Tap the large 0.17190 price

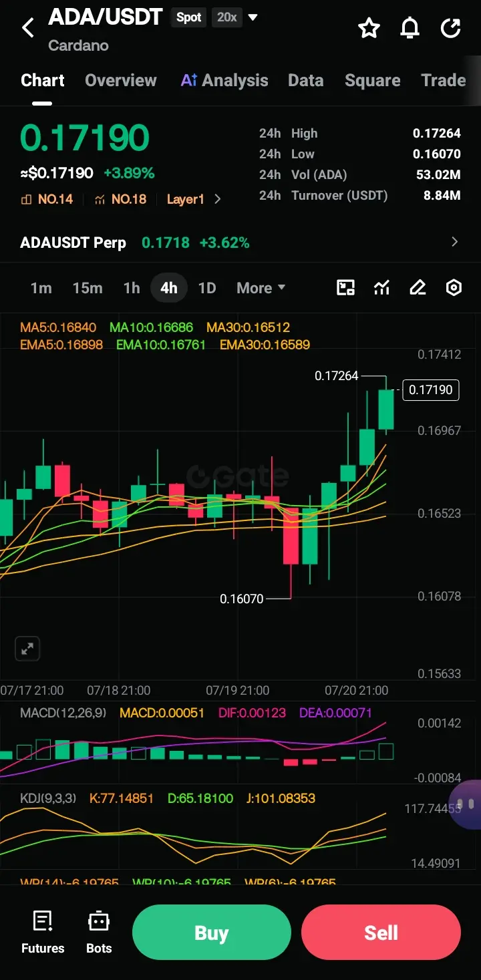click(85, 138)
